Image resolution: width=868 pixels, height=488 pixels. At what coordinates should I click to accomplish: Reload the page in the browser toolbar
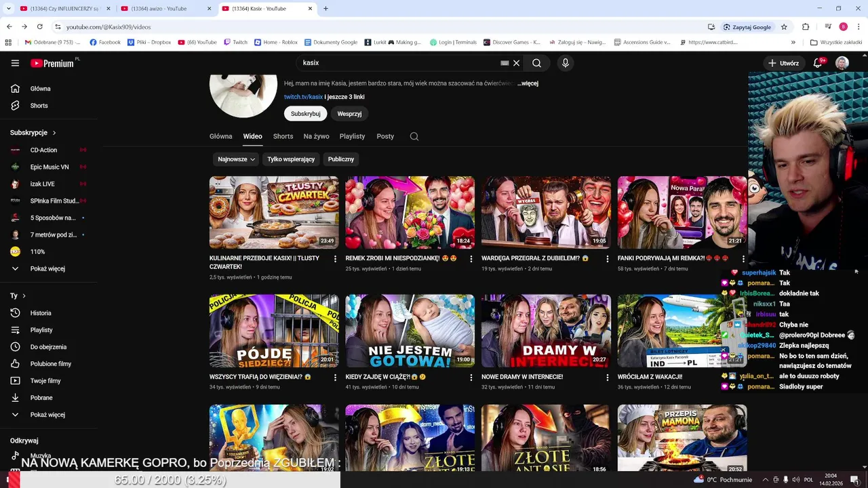coord(40,26)
